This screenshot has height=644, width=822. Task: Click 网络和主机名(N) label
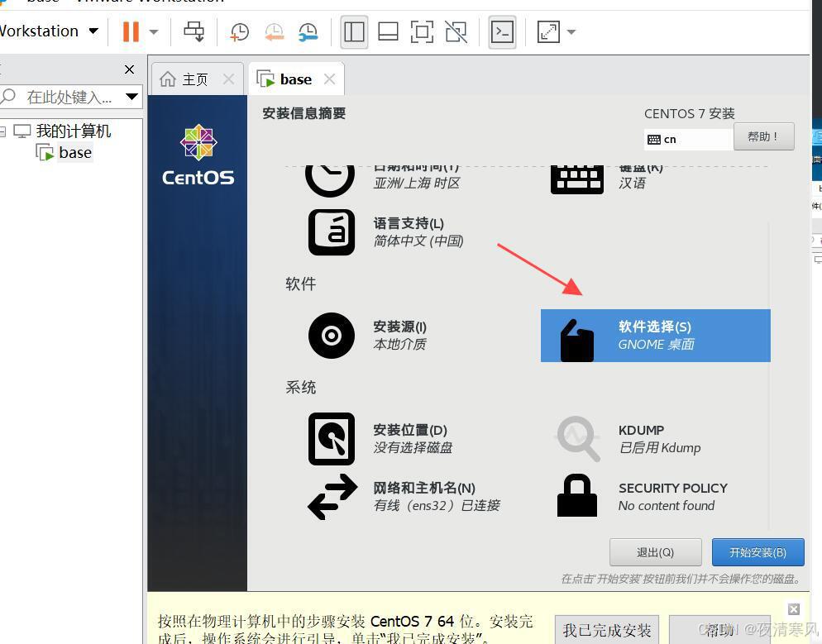point(424,488)
